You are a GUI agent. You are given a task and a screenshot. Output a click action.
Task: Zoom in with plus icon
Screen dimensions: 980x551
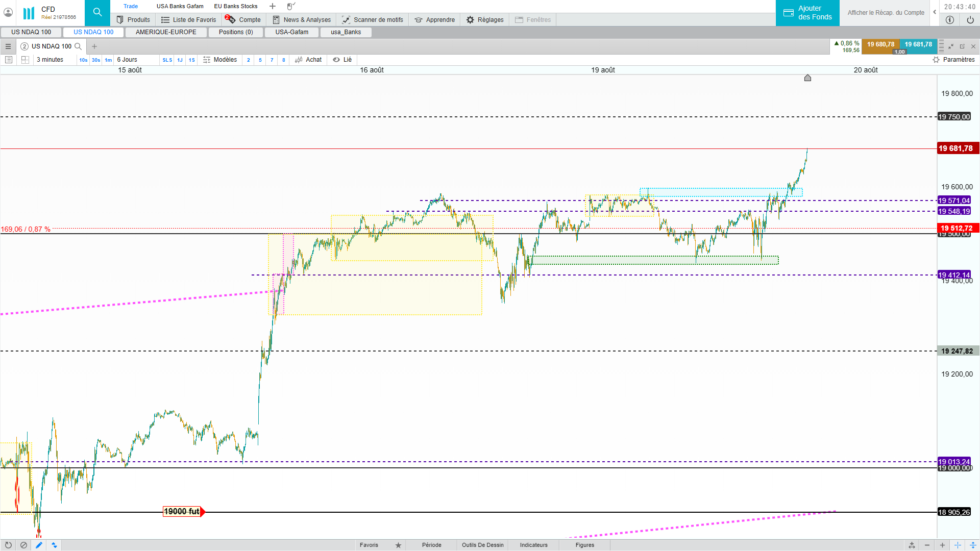(x=942, y=545)
